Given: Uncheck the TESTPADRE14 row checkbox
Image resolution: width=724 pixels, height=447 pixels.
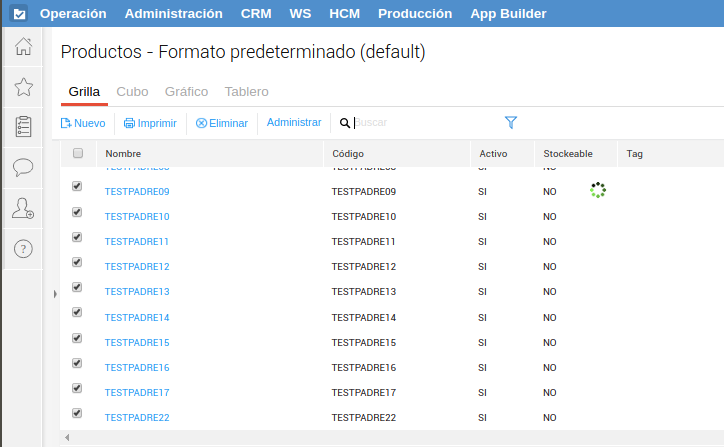Looking at the screenshot, I should coord(77,312).
